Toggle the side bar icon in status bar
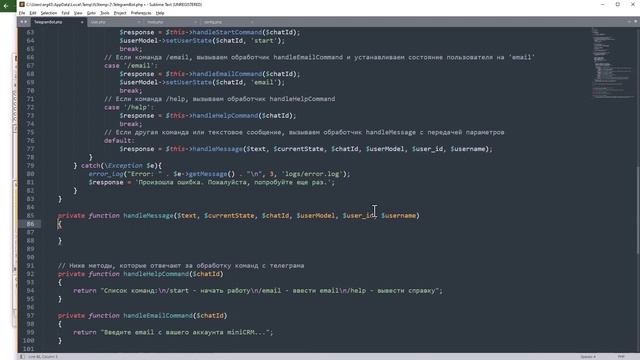 tap(22, 357)
